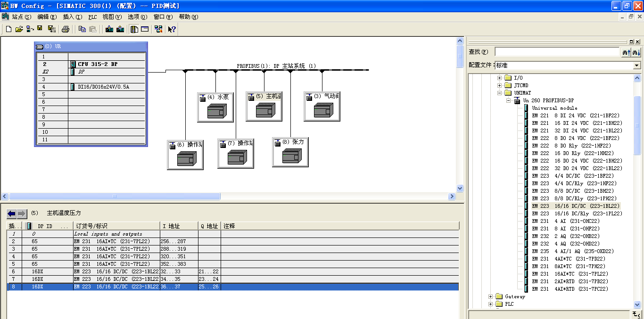The height and width of the screenshot is (319, 644).
Task: Click the catalog search input field
Action: pos(556,52)
